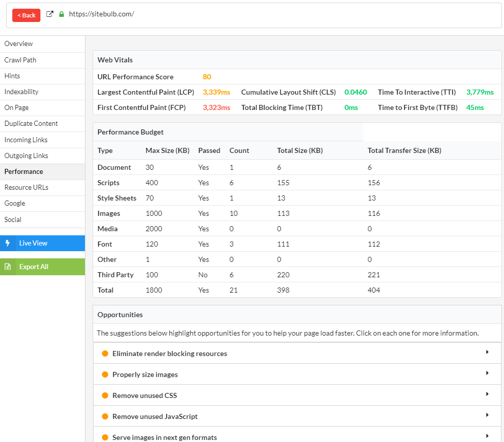Screen dimensions: 504x442
Task: Click the spreadsheet icon on Export All
Action: point(8,267)
